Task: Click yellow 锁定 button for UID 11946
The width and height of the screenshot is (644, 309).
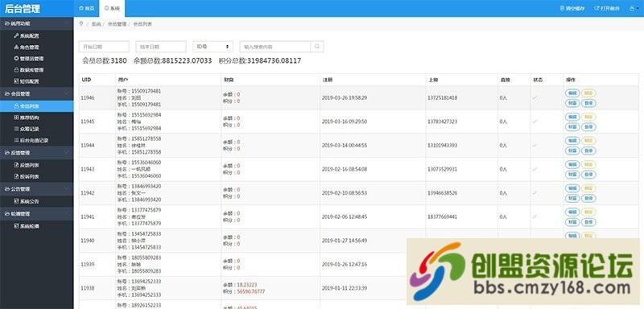Action: pyautogui.click(x=588, y=93)
